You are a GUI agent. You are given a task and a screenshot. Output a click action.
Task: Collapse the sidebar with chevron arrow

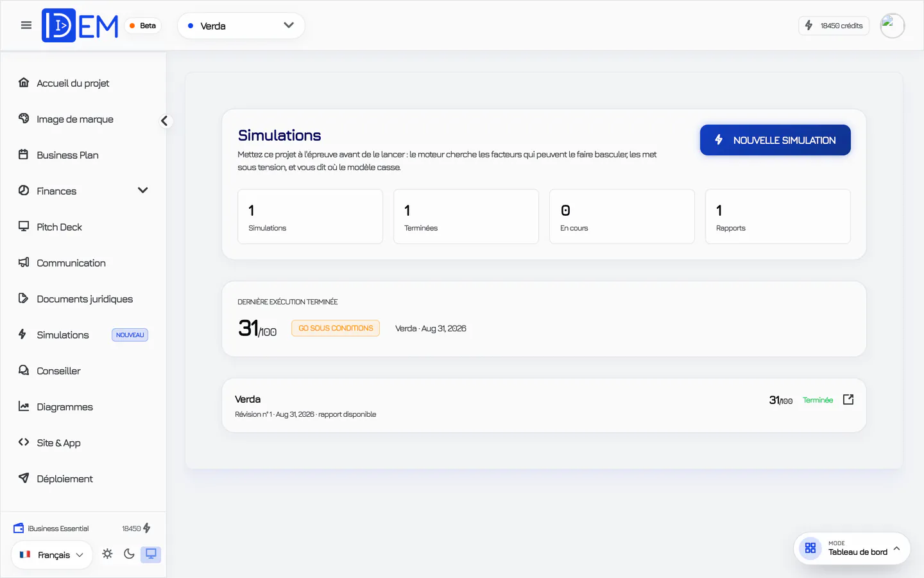click(x=165, y=121)
